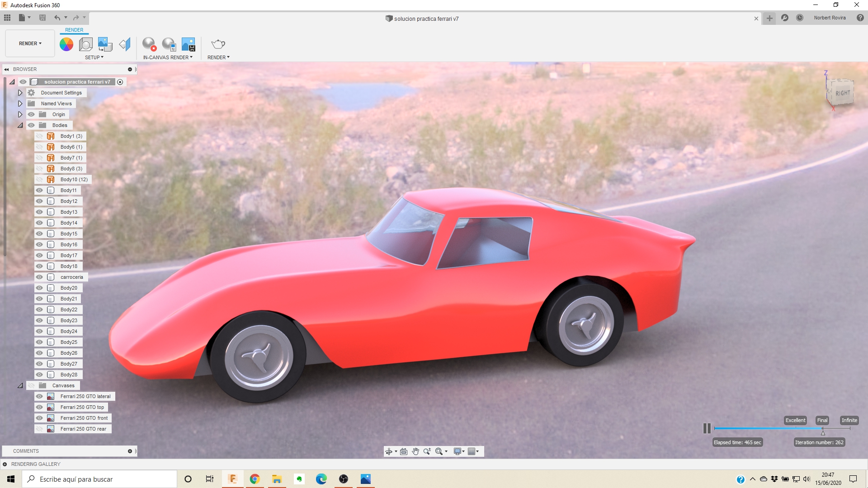This screenshot has width=868, height=488.
Task: Show the Body10 (12) component
Action: pyautogui.click(x=39, y=179)
